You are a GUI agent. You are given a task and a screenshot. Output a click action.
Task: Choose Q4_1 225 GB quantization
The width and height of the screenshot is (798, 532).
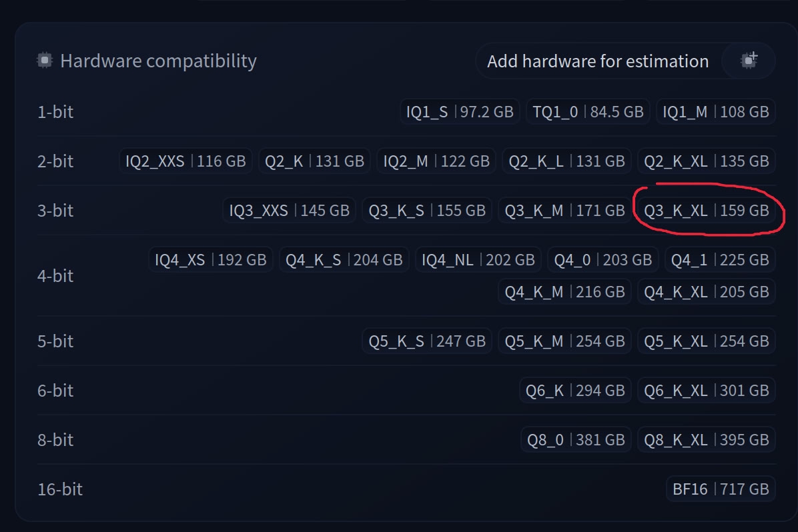pyautogui.click(x=720, y=259)
